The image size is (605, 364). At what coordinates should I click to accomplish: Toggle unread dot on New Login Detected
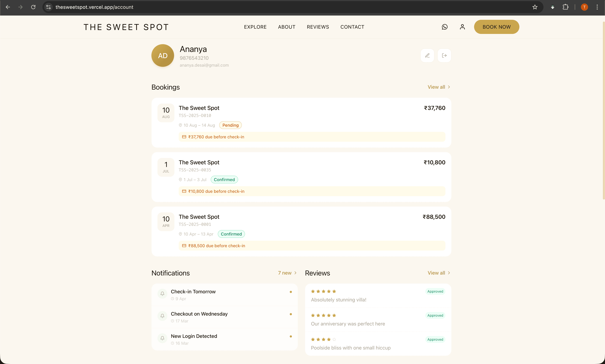[291, 336]
